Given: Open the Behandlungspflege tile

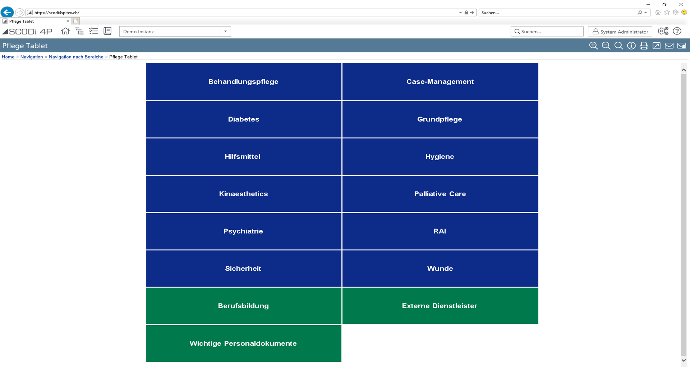Looking at the screenshot, I should point(243,81).
